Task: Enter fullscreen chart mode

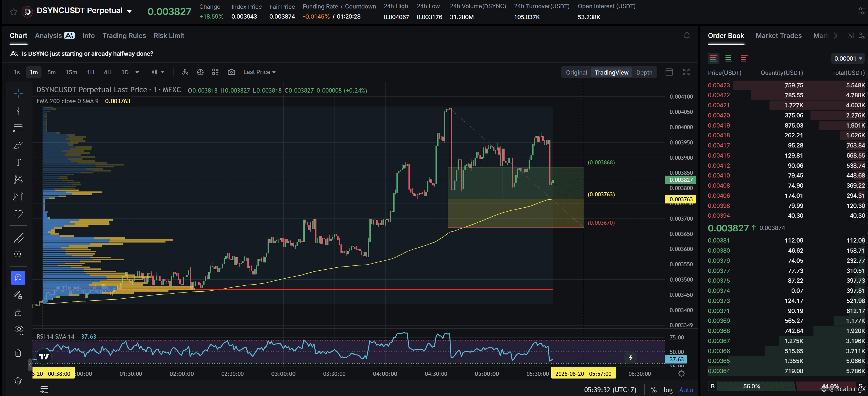Action: 686,72
